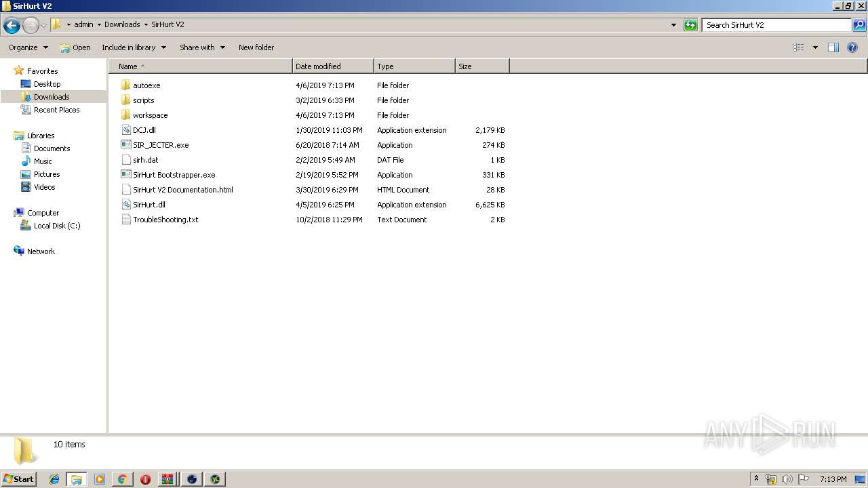Open the Videos library
Viewport: 868px width, 488px height.
point(44,187)
